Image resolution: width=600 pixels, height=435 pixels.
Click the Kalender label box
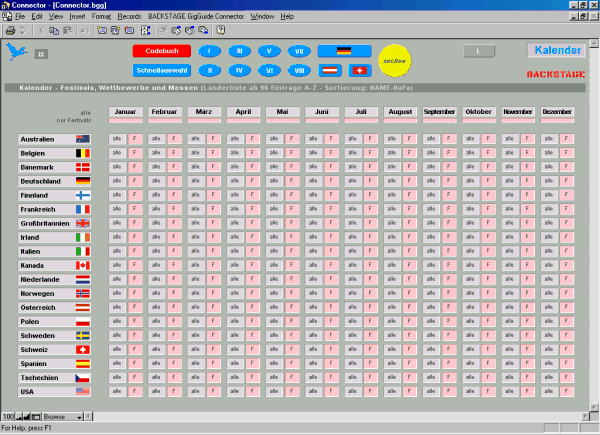[x=556, y=50]
